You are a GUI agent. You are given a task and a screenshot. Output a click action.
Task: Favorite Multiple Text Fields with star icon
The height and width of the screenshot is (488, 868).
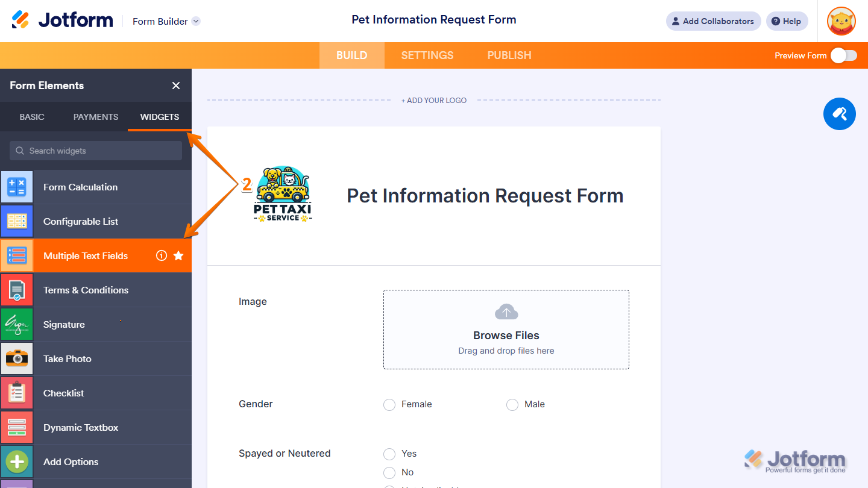coord(178,255)
